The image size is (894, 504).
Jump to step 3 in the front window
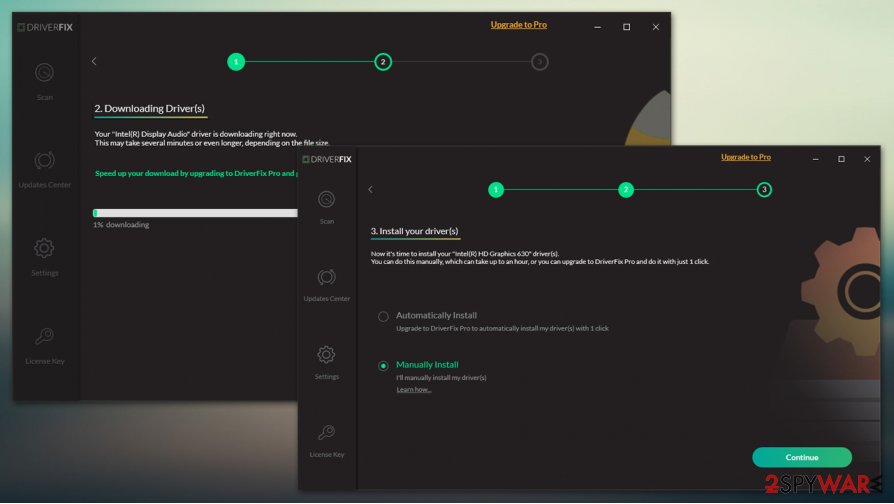pyautogui.click(x=764, y=189)
